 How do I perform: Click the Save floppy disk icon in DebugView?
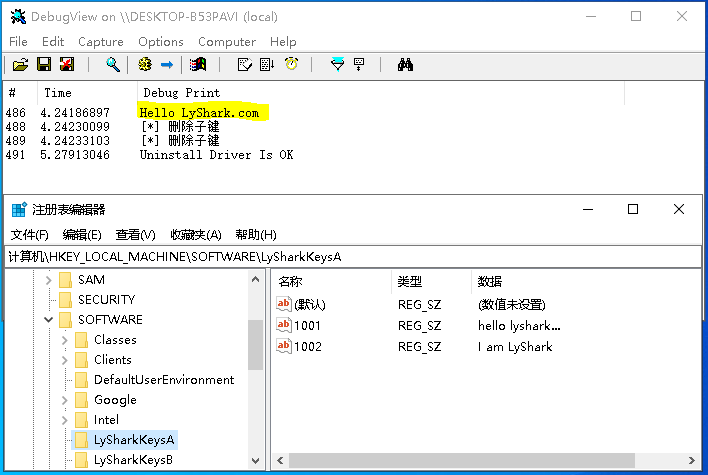point(44,65)
